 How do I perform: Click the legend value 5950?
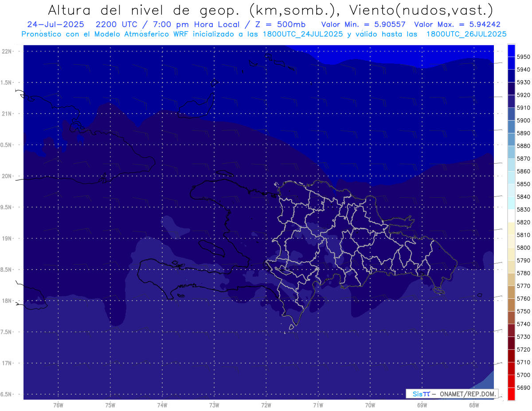[524, 57]
